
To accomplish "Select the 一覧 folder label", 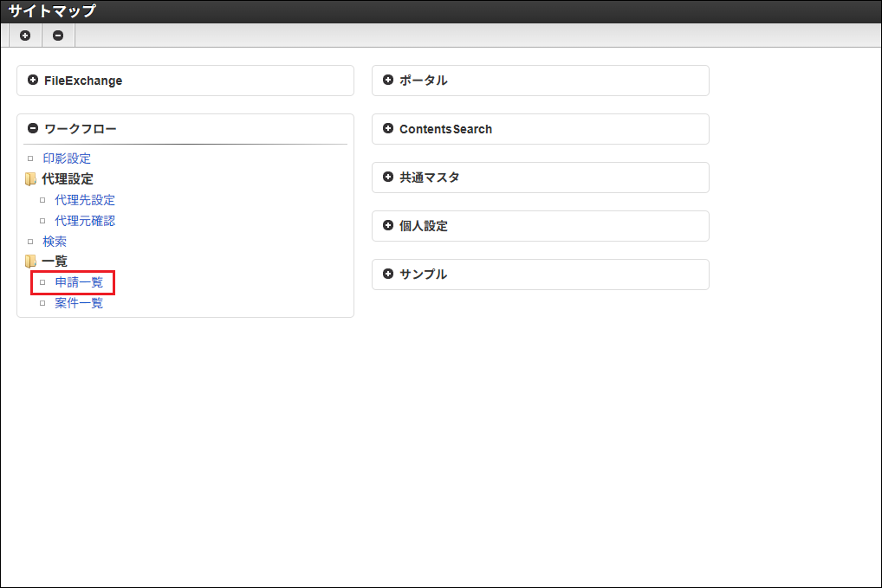I will (x=55, y=261).
